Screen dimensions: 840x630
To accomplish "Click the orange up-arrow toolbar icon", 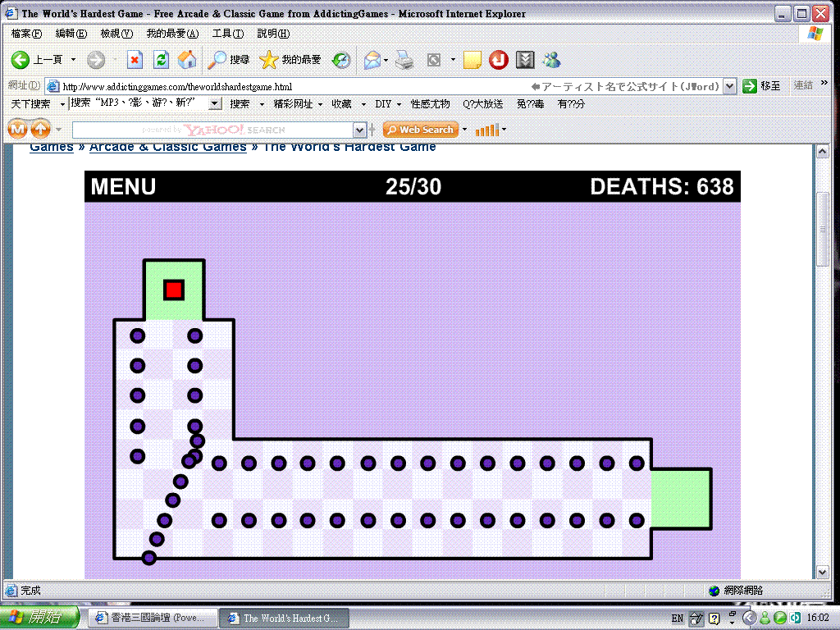I will (41, 129).
